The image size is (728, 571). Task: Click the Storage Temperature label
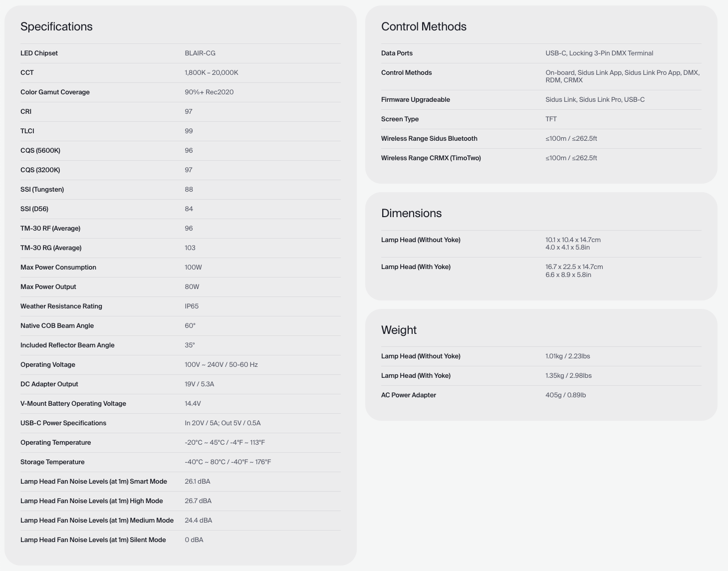point(52,462)
